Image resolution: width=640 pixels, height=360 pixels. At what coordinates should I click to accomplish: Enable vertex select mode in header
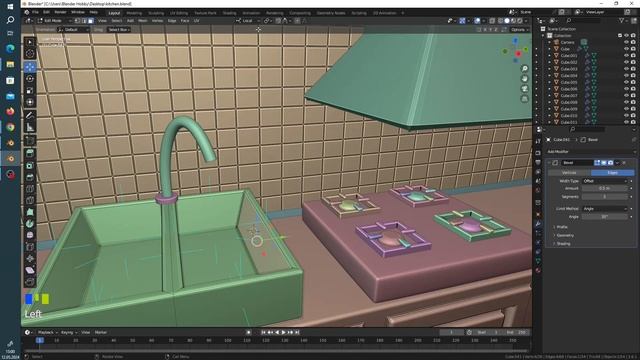coord(78,20)
